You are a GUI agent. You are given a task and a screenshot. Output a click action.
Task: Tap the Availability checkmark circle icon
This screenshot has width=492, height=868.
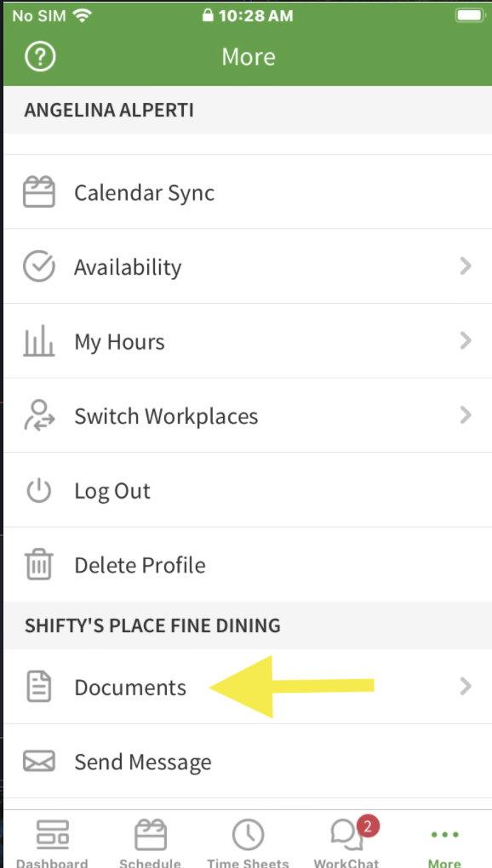pyautogui.click(x=39, y=266)
